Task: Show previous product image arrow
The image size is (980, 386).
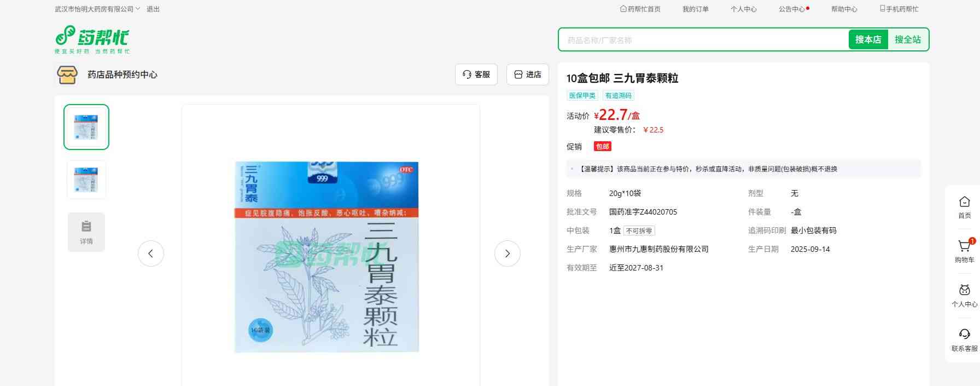Action: pyautogui.click(x=151, y=254)
